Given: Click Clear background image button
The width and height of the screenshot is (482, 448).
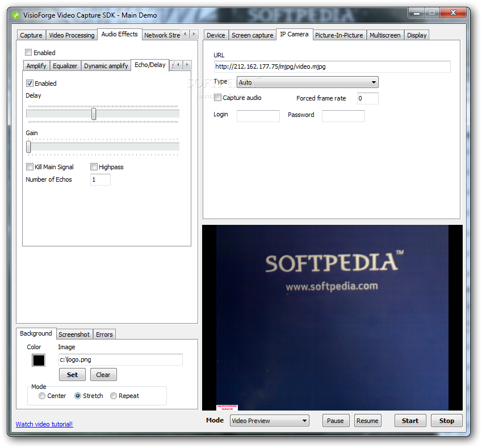Looking at the screenshot, I should pyautogui.click(x=103, y=375).
